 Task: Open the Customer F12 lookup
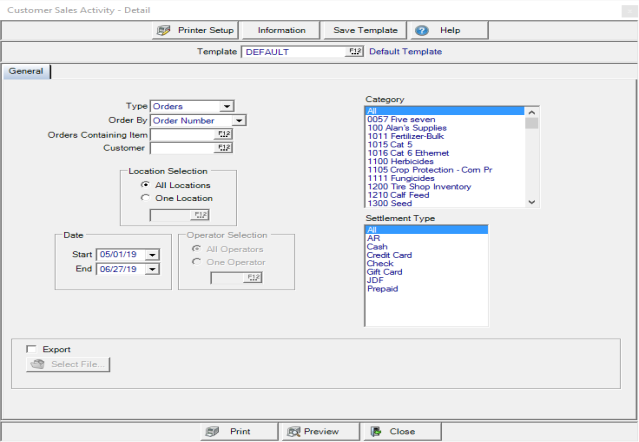click(224, 148)
